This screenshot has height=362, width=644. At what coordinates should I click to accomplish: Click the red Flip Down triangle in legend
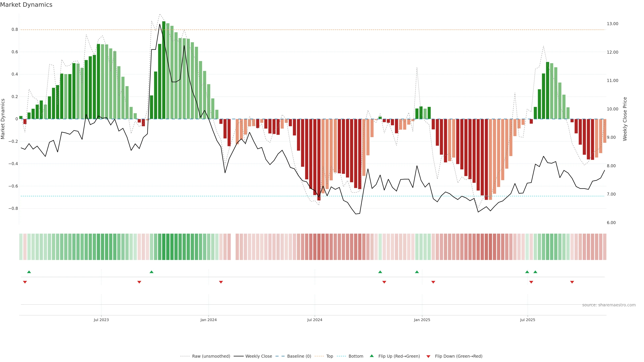tap(428, 356)
